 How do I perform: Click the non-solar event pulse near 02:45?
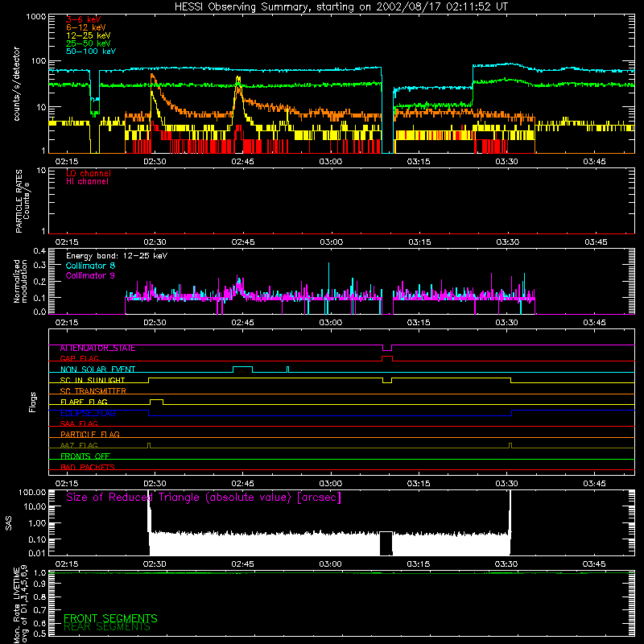coord(243,369)
